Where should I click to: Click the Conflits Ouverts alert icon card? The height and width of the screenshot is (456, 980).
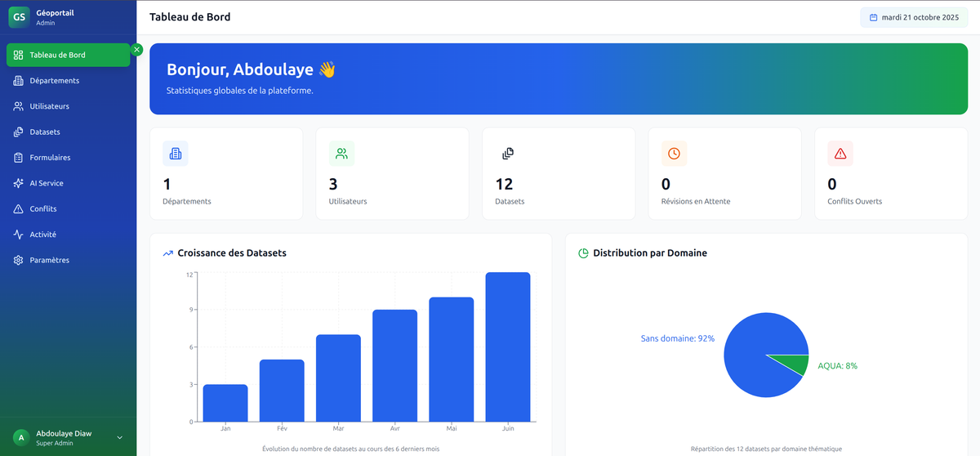pos(840,154)
